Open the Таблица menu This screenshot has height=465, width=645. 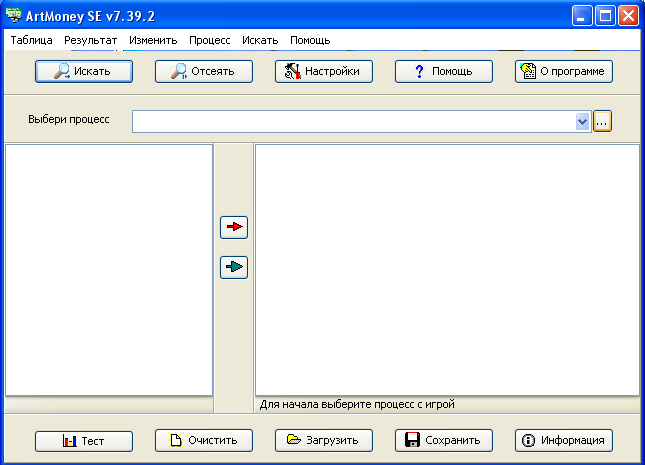coord(31,41)
